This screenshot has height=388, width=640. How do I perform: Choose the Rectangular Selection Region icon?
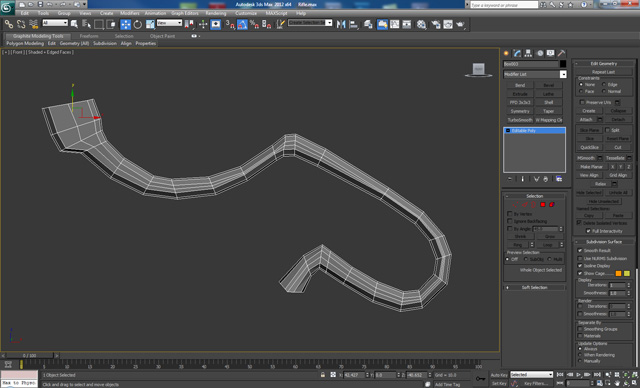tap(98, 24)
